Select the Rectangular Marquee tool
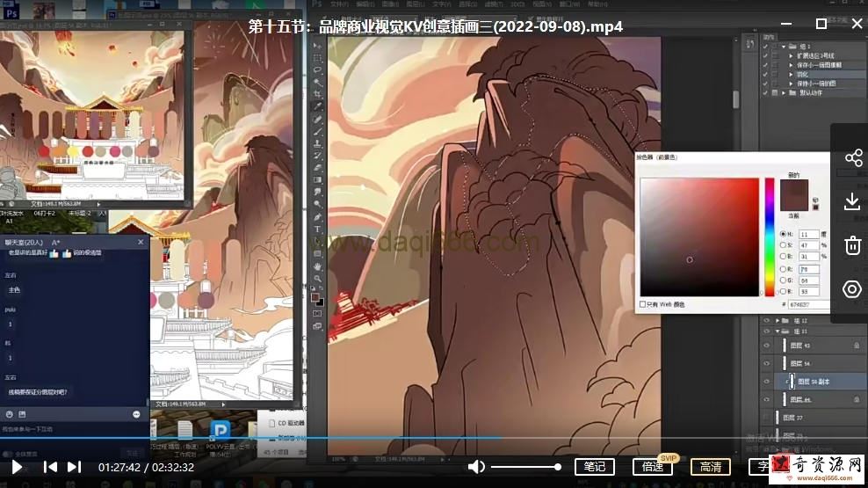The image size is (868, 488). (318, 58)
